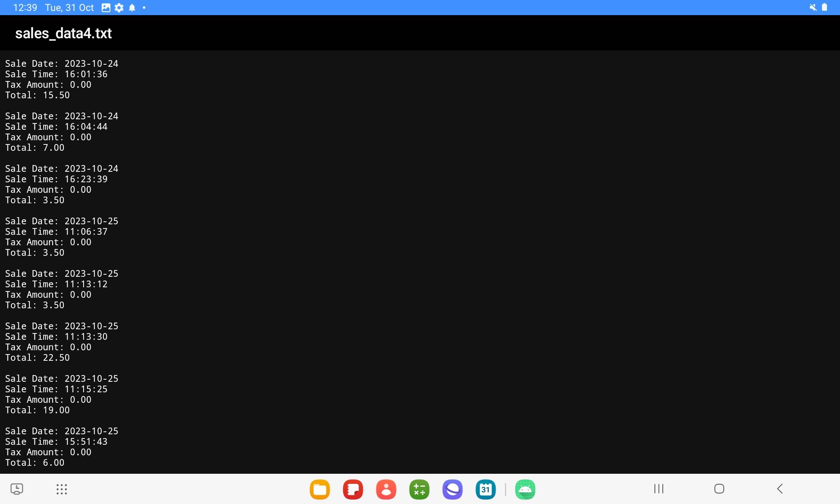The width and height of the screenshot is (840, 504).
Task: Select the Sale Time 16:04:44 line
Action: pos(56,127)
